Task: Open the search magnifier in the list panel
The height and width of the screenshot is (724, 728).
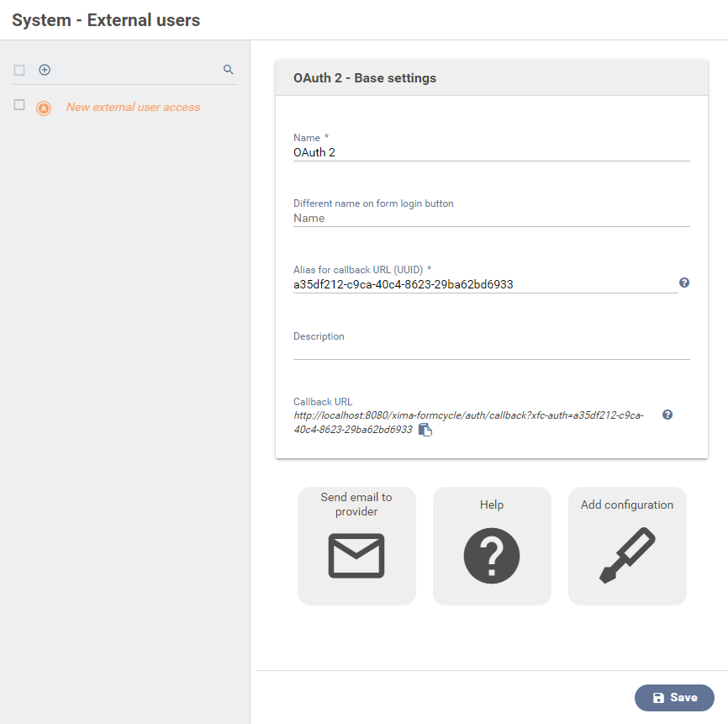Action: pos(229,70)
